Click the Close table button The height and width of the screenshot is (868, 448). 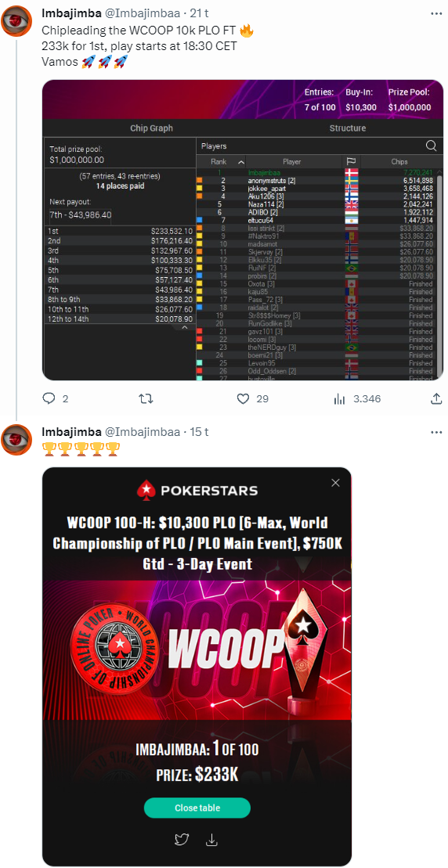click(x=197, y=808)
